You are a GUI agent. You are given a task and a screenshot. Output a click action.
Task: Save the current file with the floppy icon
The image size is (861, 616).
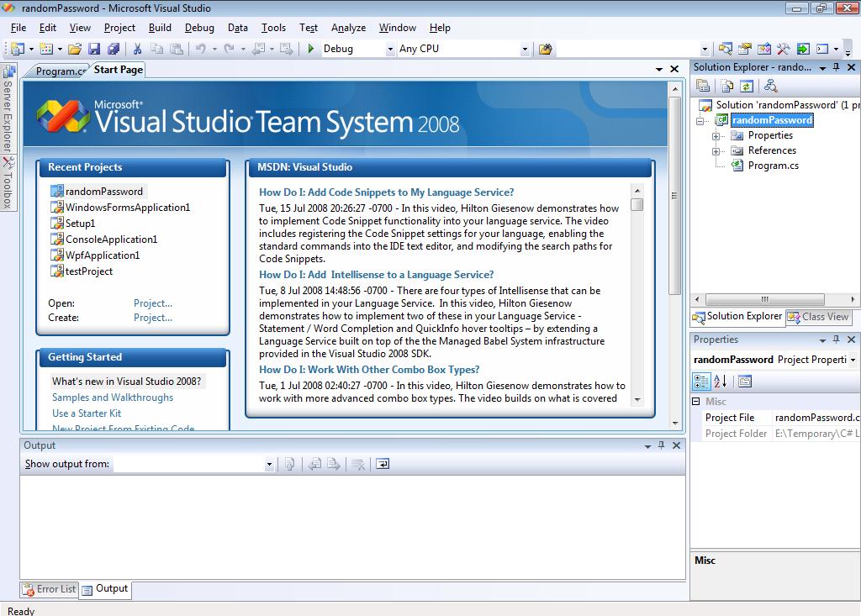pyautogui.click(x=94, y=49)
